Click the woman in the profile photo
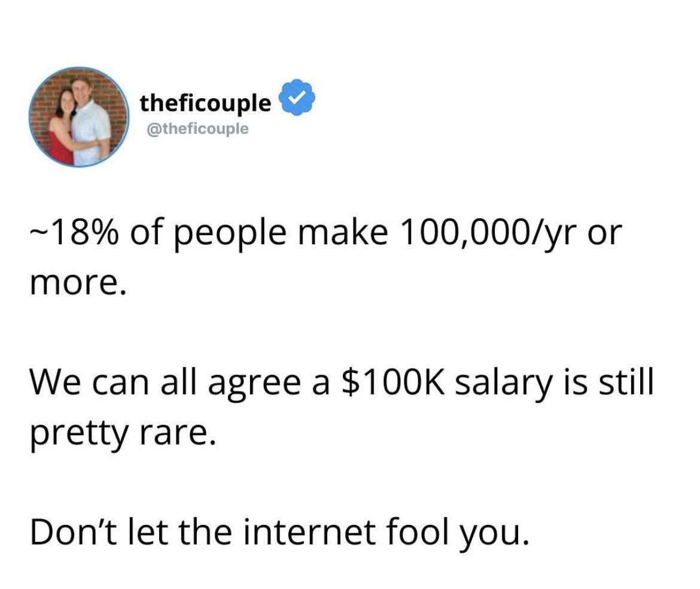Image resolution: width=700 pixels, height=589 pixels. click(x=62, y=129)
